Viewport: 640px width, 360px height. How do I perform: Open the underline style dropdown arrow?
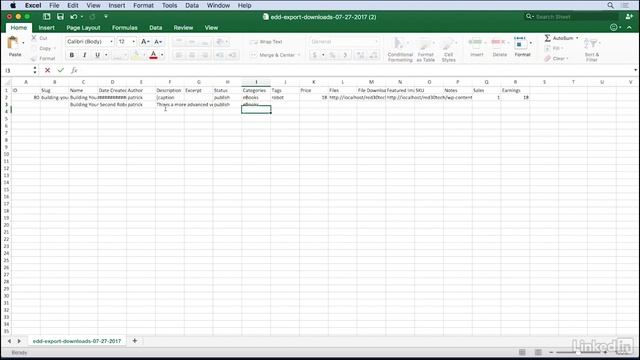(106, 55)
